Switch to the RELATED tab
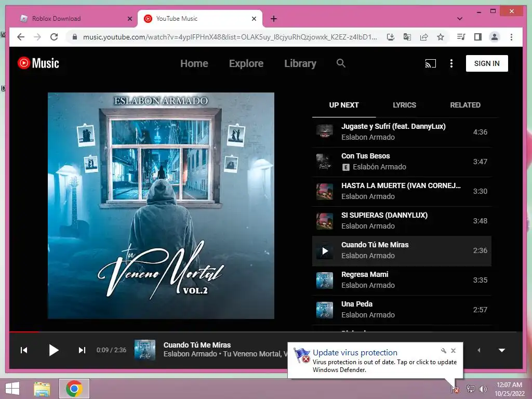The height and width of the screenshot is (399, 532). (465, 105)
